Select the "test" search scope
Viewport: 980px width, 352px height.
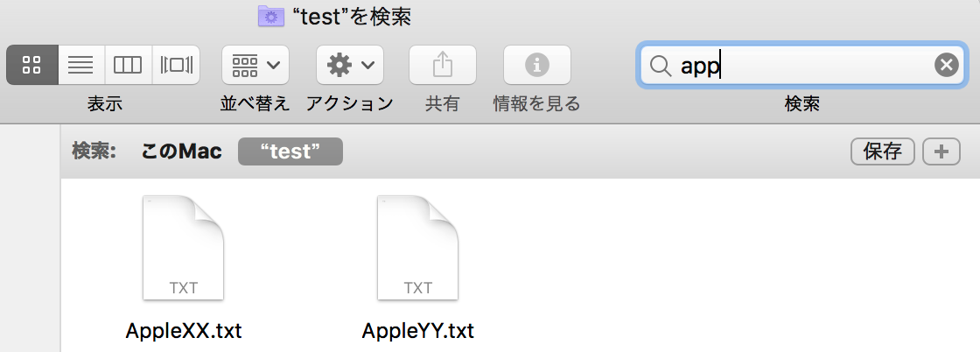290,151
